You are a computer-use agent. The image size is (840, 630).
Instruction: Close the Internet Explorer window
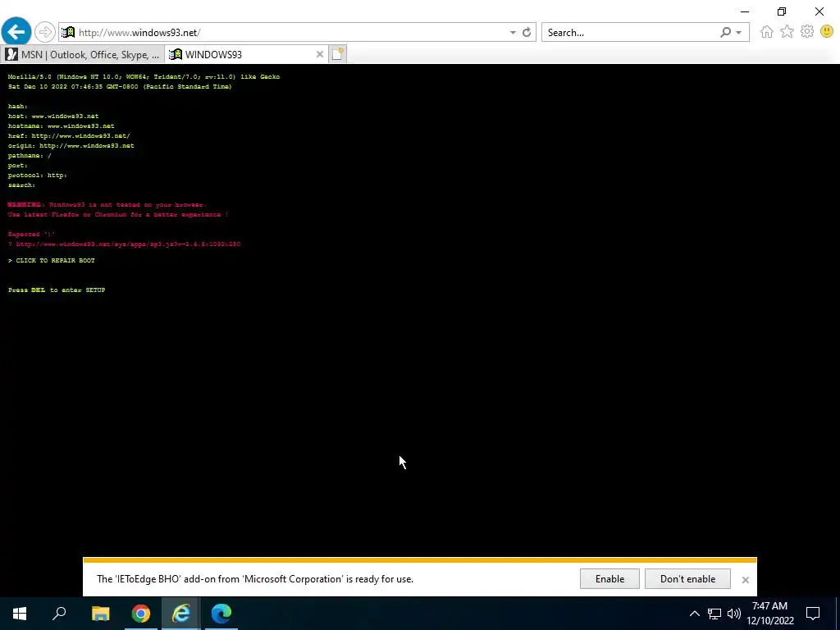819,11
